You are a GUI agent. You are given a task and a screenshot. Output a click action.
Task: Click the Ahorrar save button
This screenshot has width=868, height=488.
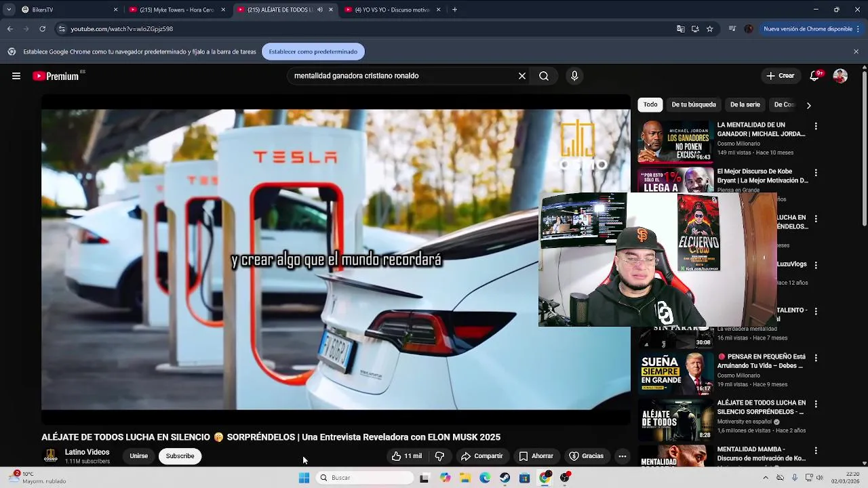(x=536, y=456)
